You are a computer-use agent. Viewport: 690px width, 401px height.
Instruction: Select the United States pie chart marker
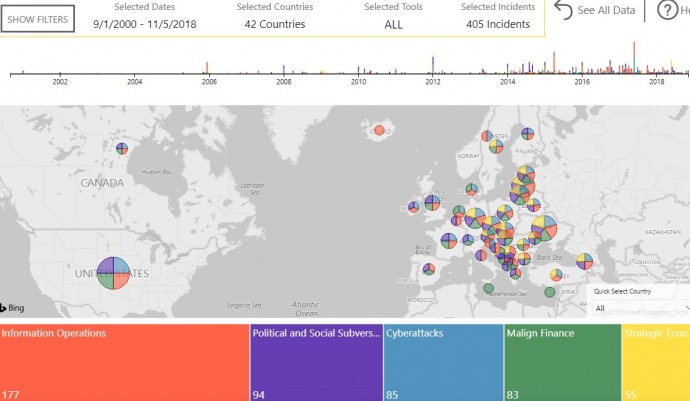(x=113, y=272)
